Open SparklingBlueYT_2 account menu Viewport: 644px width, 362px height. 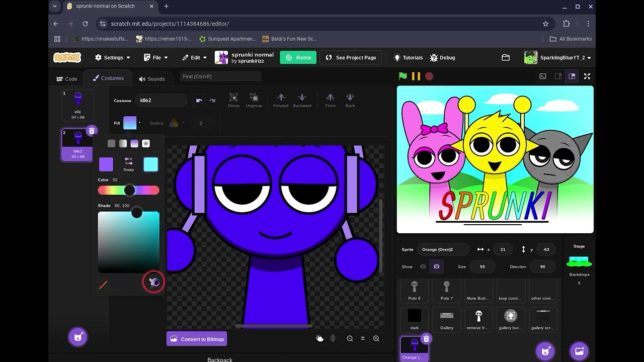tap(557, 58)
